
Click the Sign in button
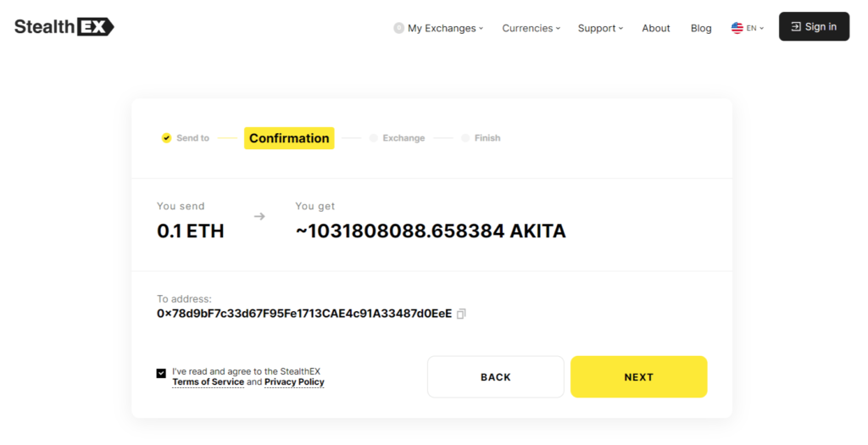coord(814,26)
